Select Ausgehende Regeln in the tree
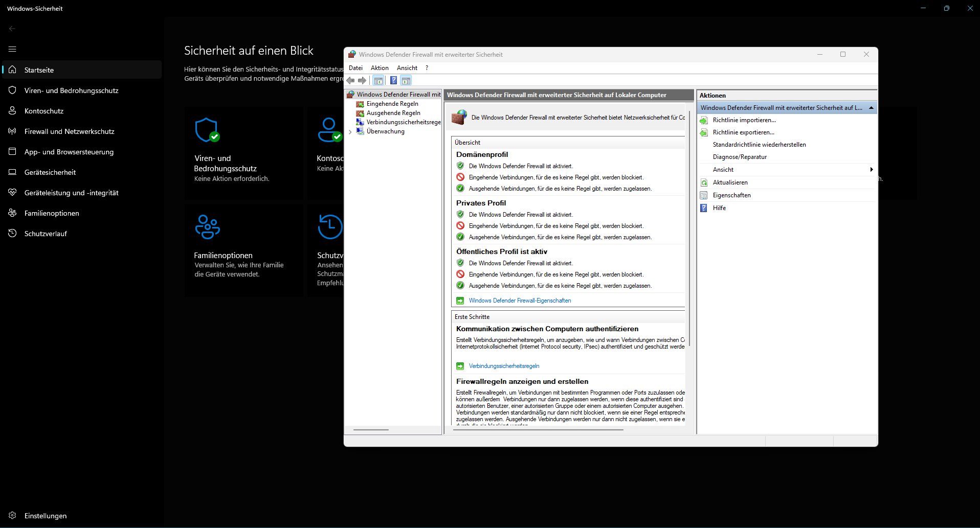980x528 pixels. coord(393,113)
